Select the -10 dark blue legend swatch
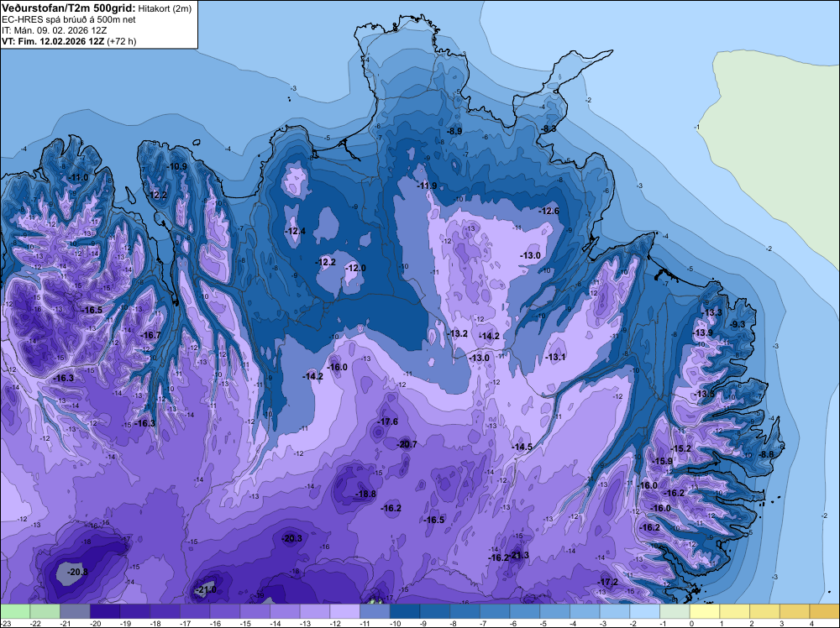Viewport: 840px width, 628px height. tap(405, 611)
